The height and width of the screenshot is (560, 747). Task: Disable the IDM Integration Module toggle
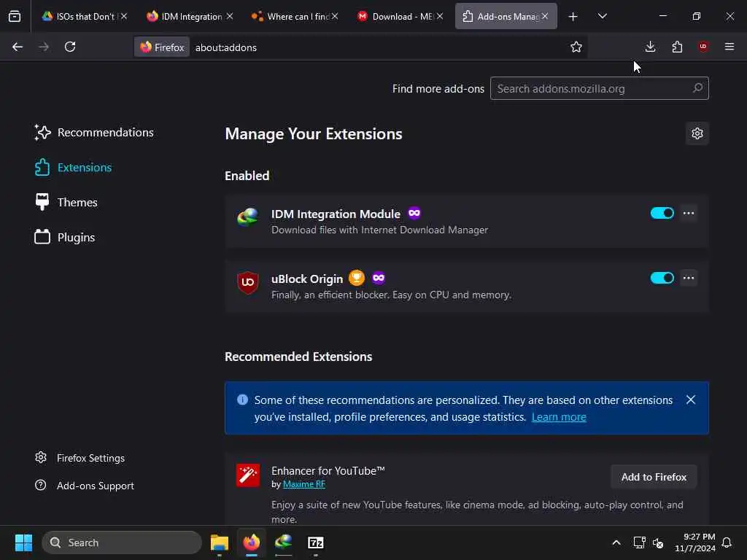pyautogui.click(x=662, y=214)
